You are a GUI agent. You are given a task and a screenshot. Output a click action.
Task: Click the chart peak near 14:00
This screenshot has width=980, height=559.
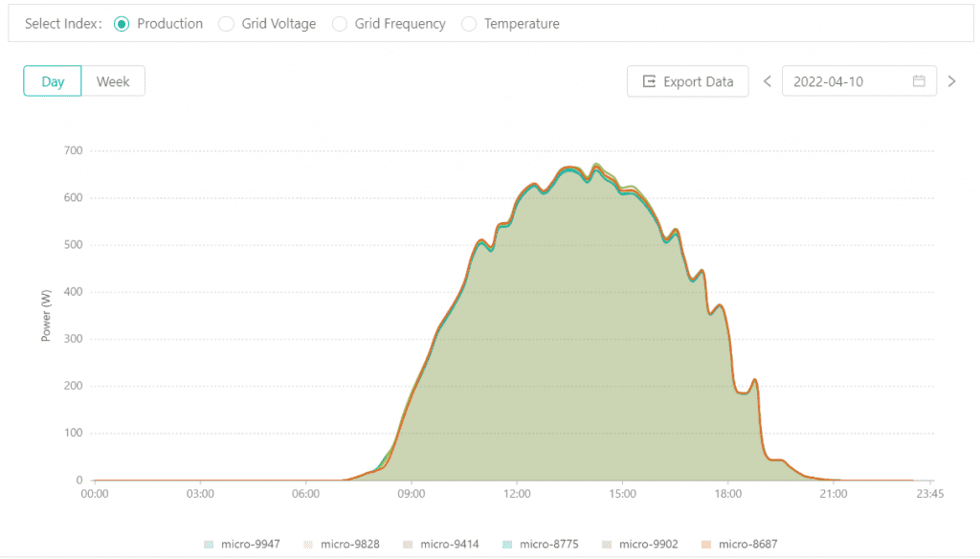pos(596,165)
